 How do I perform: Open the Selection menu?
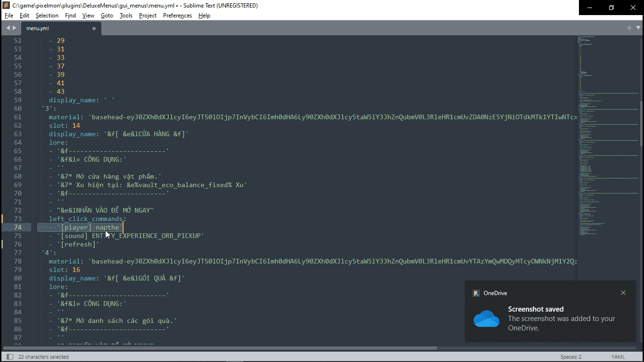click(x=47, y=16)
